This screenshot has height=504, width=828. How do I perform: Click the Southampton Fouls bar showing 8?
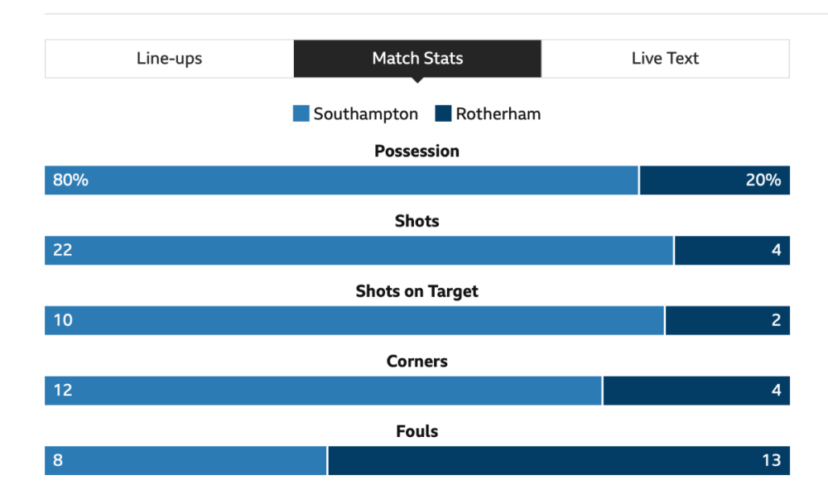[185, 460]
